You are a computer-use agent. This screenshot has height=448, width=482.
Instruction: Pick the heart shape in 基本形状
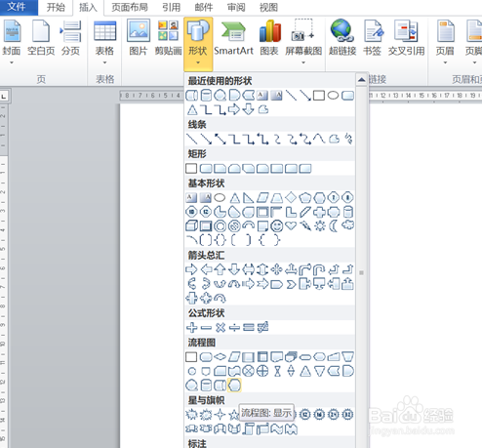[291, 225]
